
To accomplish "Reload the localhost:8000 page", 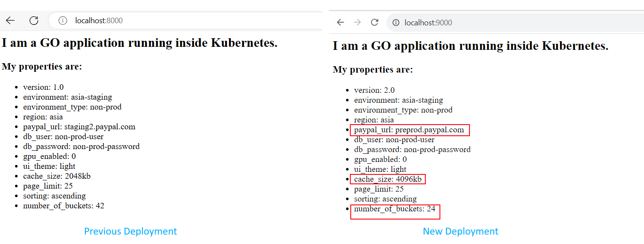I will click(x=34, y=20).
